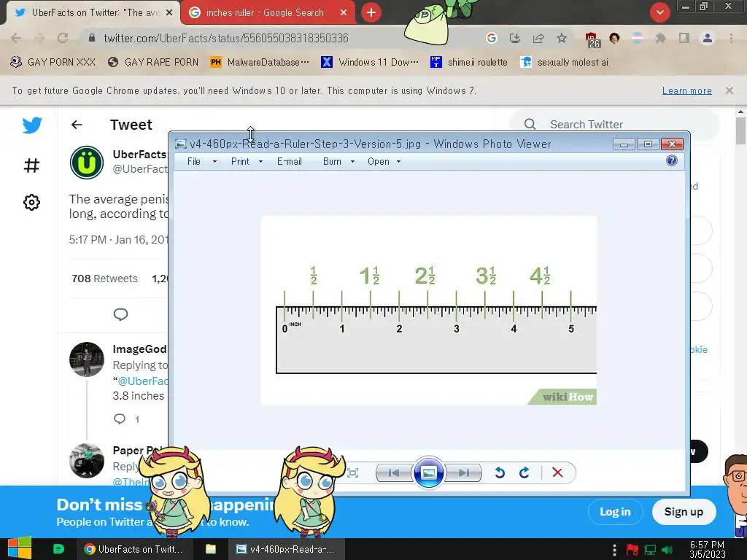This screenshot has height=560, width=747.
Task: Open File Explorer from the taskbar
Action: coord(211,549)
